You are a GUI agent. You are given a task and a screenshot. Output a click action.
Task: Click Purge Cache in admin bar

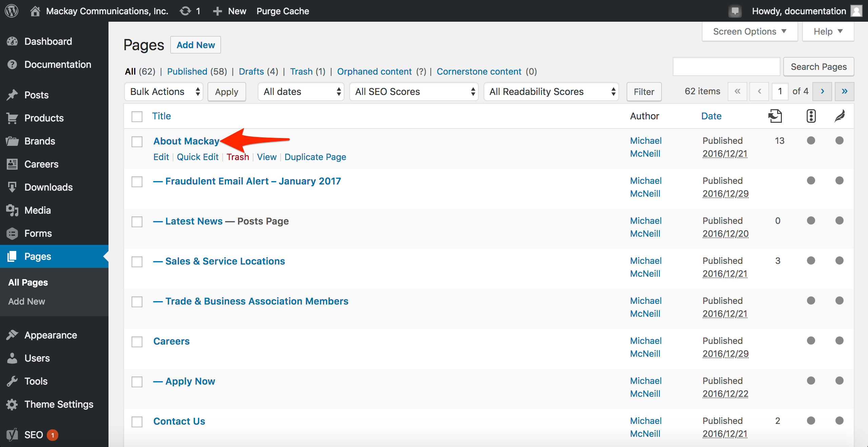pos(283,11)
